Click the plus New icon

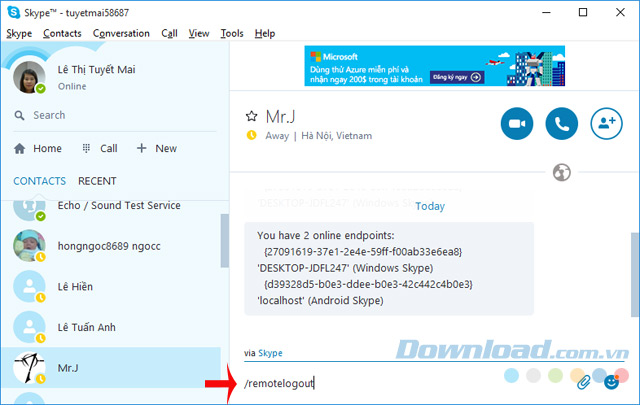tap(141, 148)
